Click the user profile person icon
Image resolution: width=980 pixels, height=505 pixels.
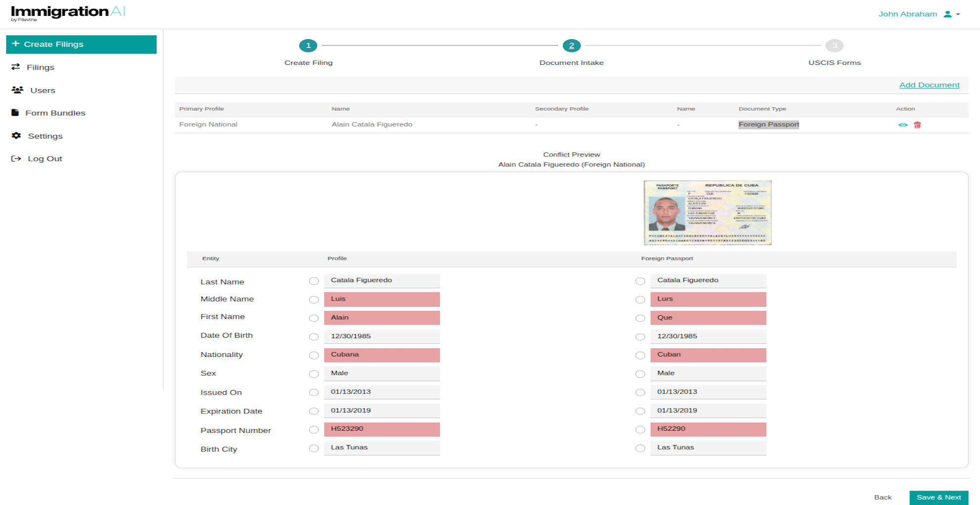[x=948, y=14]
